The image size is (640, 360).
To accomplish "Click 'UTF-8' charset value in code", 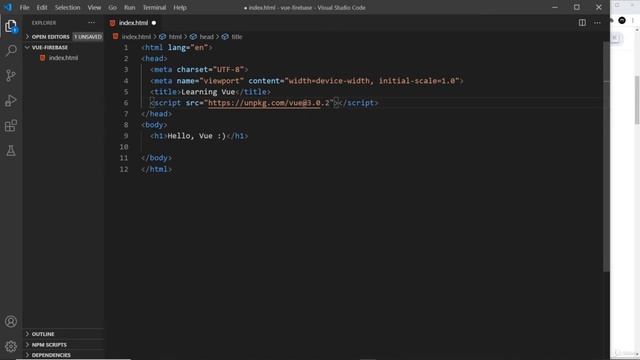I will 228,70.
